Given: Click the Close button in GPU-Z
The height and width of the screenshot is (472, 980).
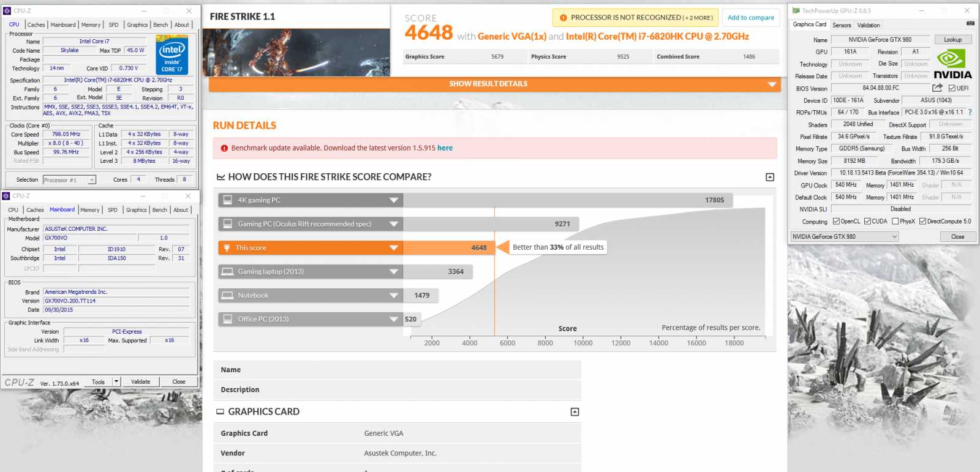Looking at the screenshot, I should [x=958, y=237].
